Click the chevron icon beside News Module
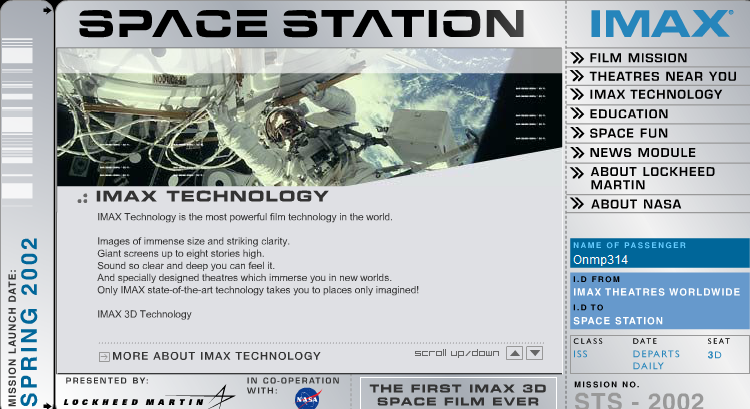Image resolution: width=750 pixels, height=409 pixels. pos(578,153)
